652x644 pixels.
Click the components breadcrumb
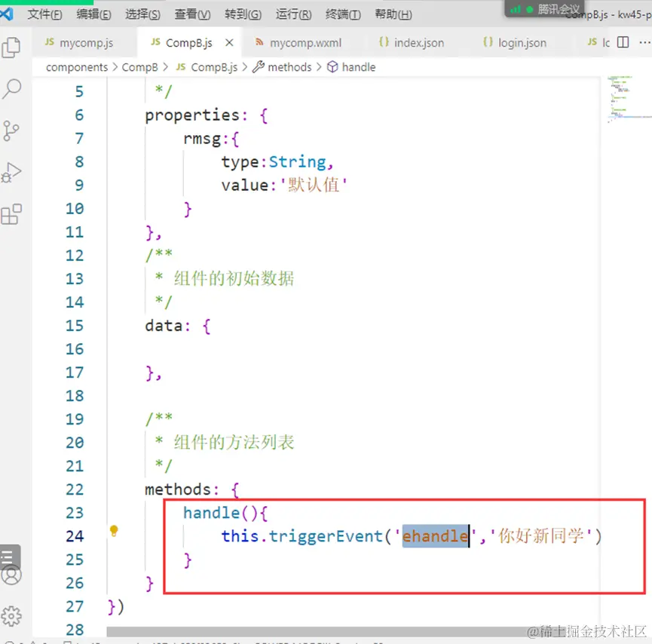point(77,67)
